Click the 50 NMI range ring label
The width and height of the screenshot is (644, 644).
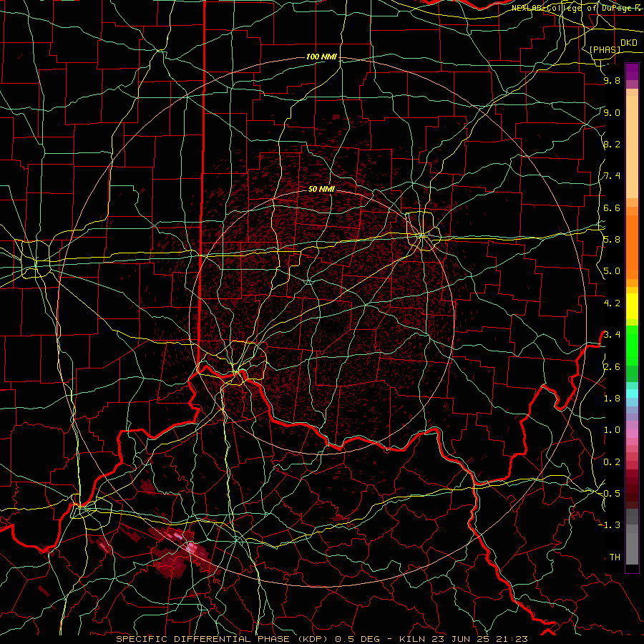(321, 189)
